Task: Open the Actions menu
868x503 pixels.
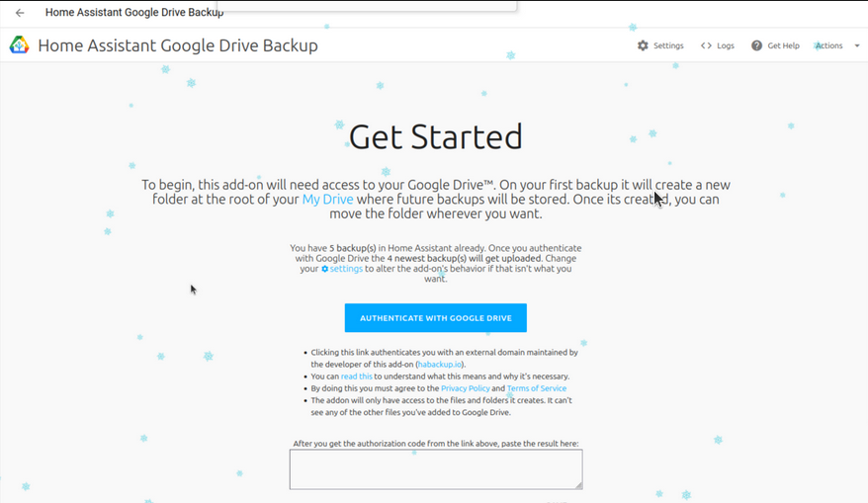Action: tap(836, 45)
